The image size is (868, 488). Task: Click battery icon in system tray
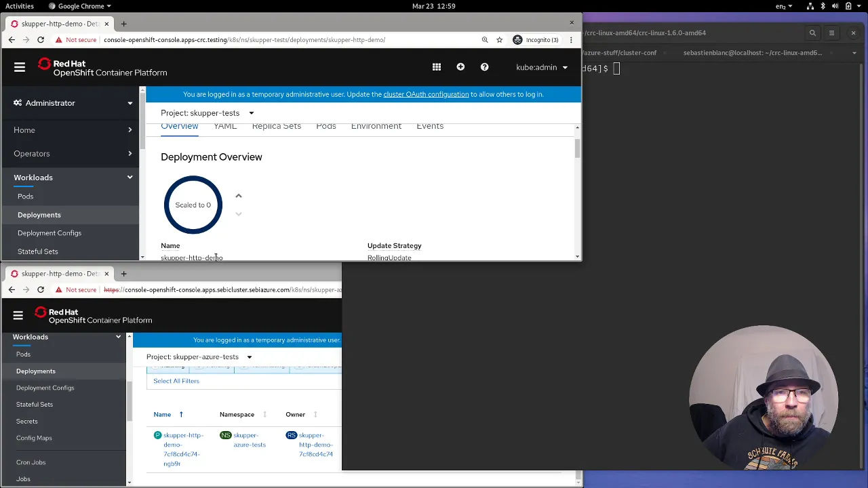tap(849, 6)
